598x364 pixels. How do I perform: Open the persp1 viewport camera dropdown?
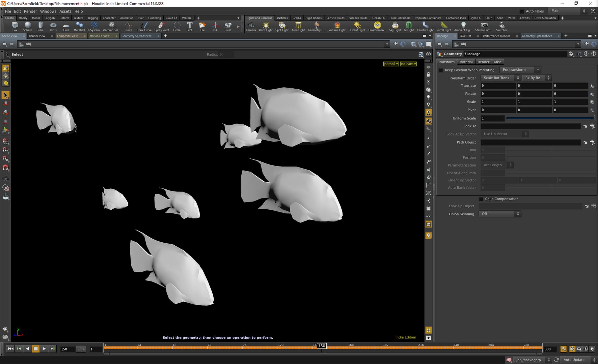click(x=390, y=64)
